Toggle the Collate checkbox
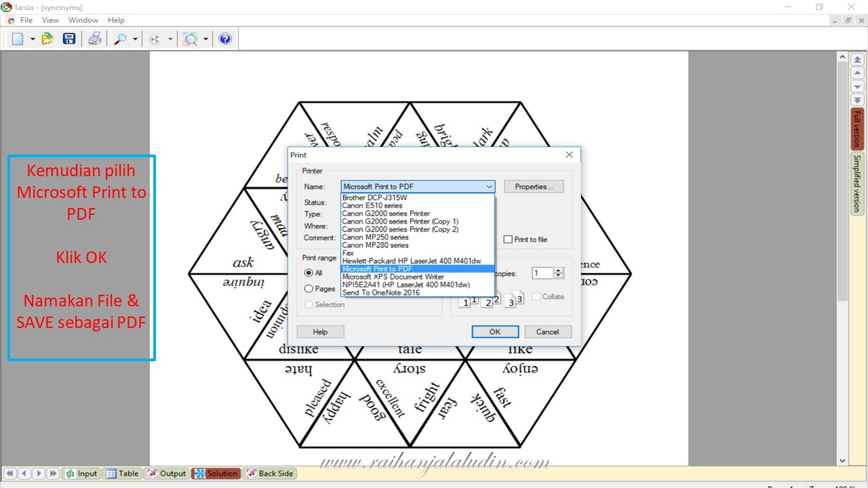This screenshot has height=488, width=868. coord(536,296)
